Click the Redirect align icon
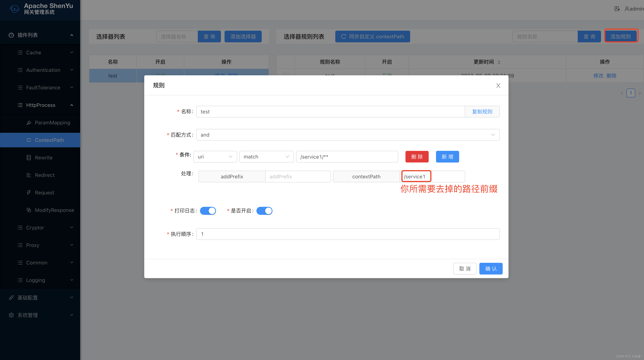The width and height of the screenshot is (644, 360). point(29,175)
